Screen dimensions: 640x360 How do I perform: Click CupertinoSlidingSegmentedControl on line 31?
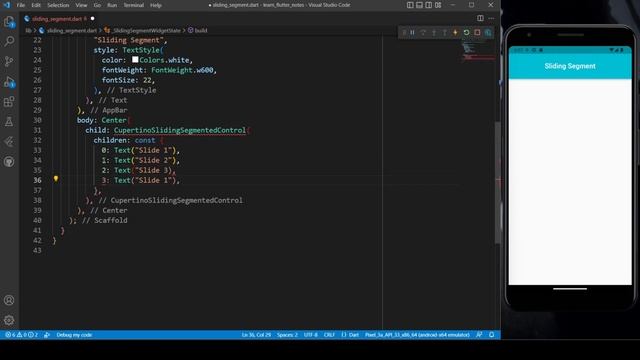click(x=180, y=130)
